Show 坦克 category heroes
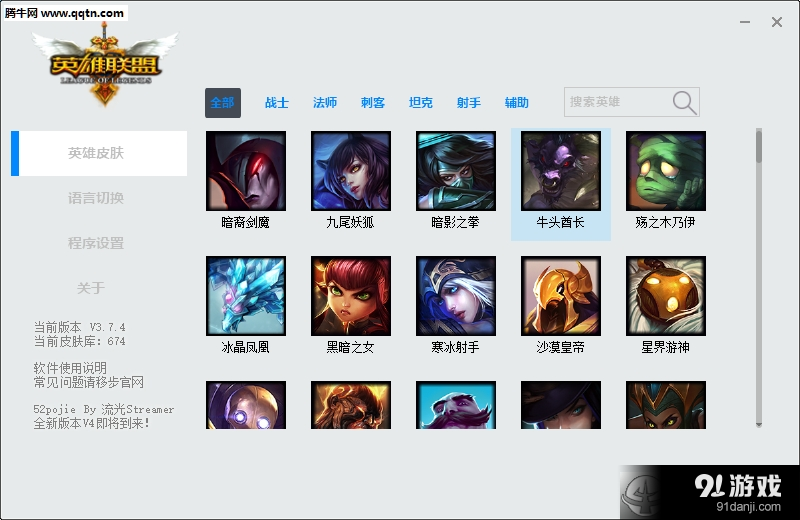800x520 pixels. (421, 103)
